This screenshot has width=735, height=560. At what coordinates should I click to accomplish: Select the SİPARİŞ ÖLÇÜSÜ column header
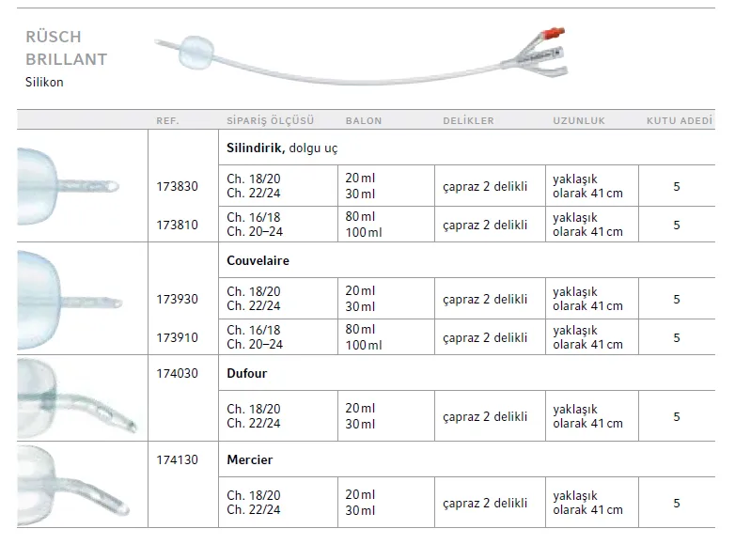click(x=271, y=121)
